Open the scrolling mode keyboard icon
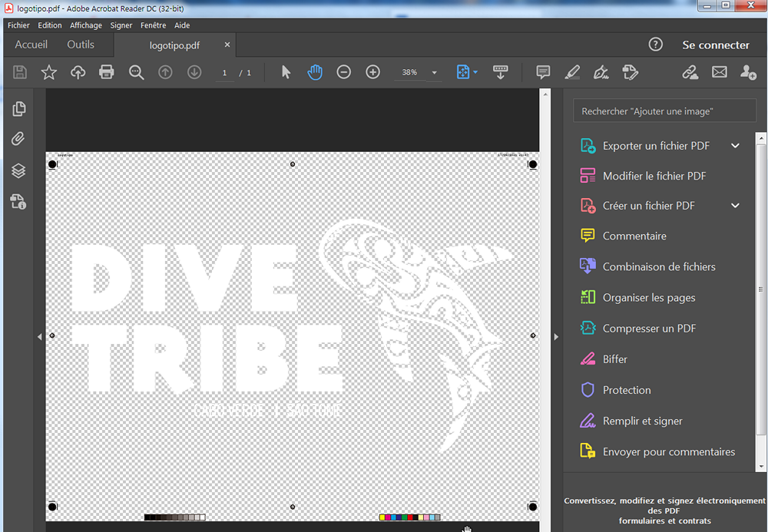768x532 pixels. coord(500,72)
